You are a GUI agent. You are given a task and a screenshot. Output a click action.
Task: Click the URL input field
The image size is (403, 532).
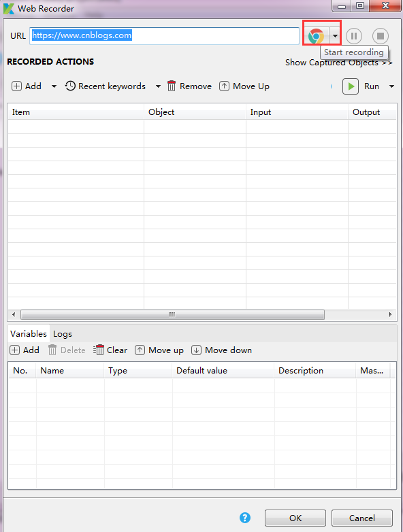pos(164,35)
